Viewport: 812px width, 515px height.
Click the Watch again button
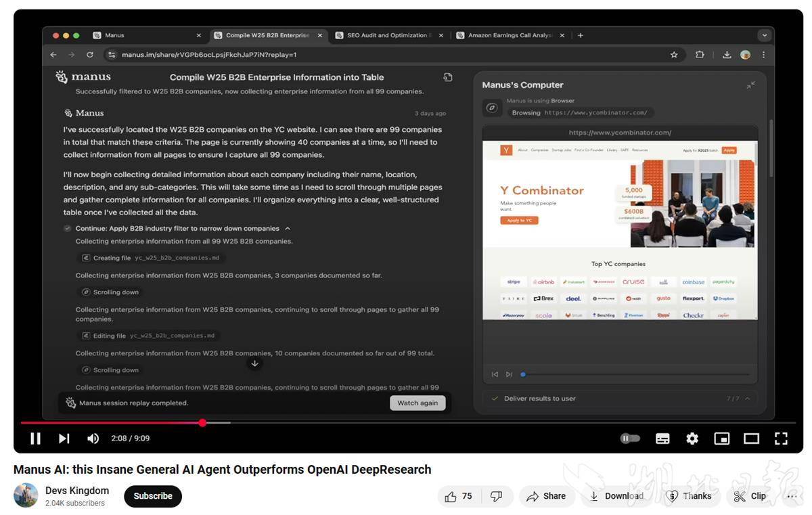click(418, 403)
